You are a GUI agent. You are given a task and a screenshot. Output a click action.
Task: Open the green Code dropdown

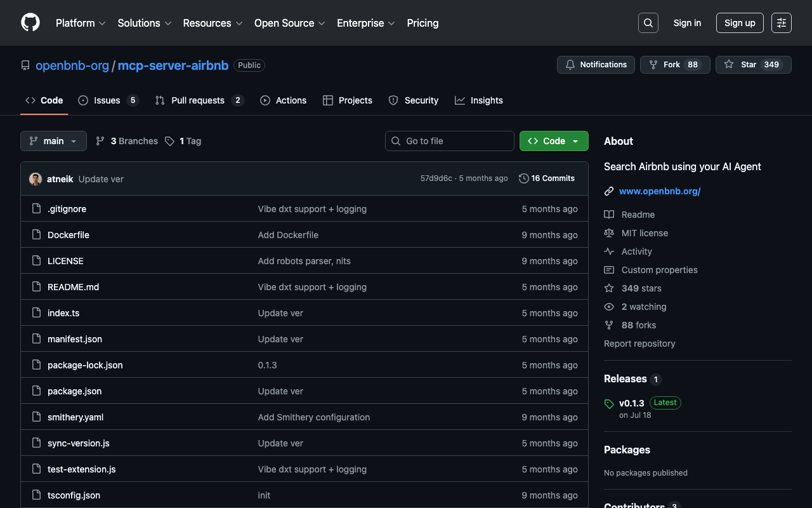553,141
